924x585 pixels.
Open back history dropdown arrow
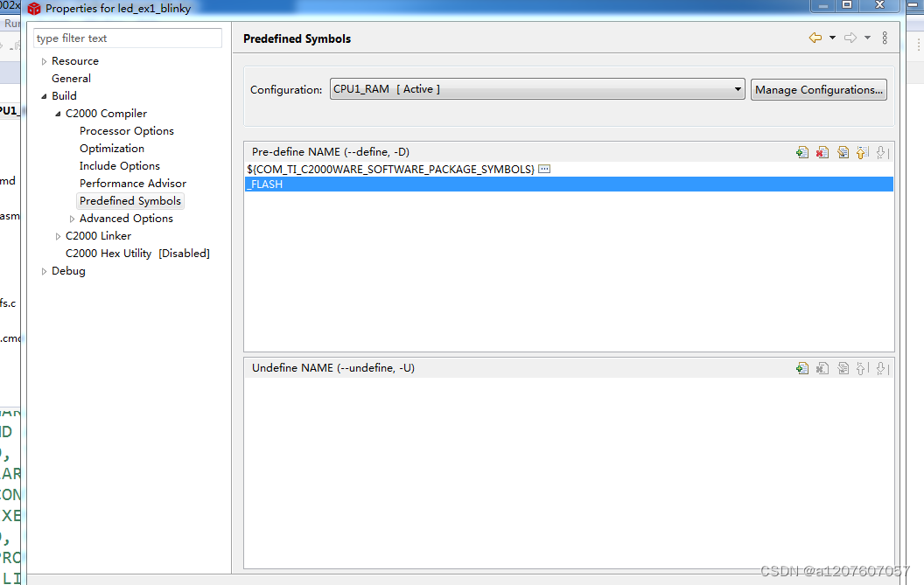click(833, 38)
